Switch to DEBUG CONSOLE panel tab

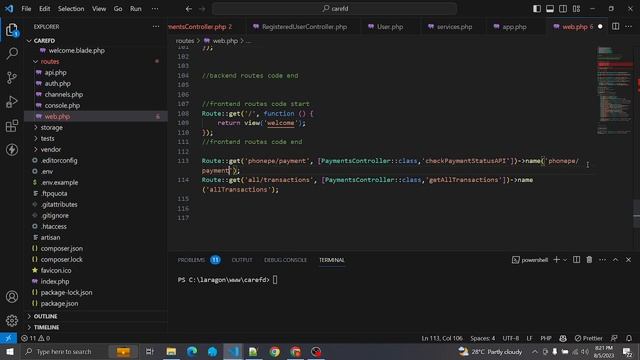[285, 260]
